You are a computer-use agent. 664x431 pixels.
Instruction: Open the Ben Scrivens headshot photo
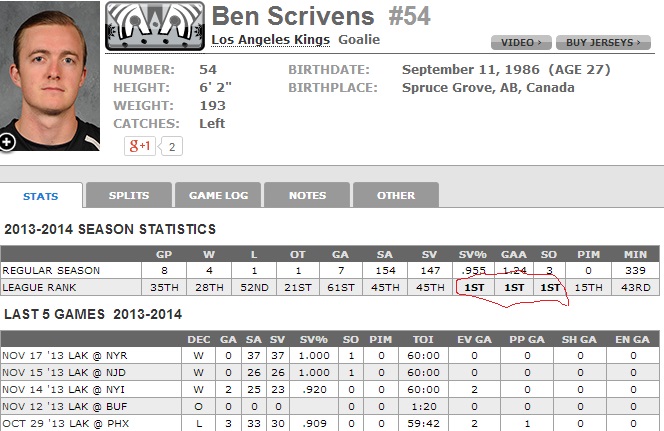50,75
